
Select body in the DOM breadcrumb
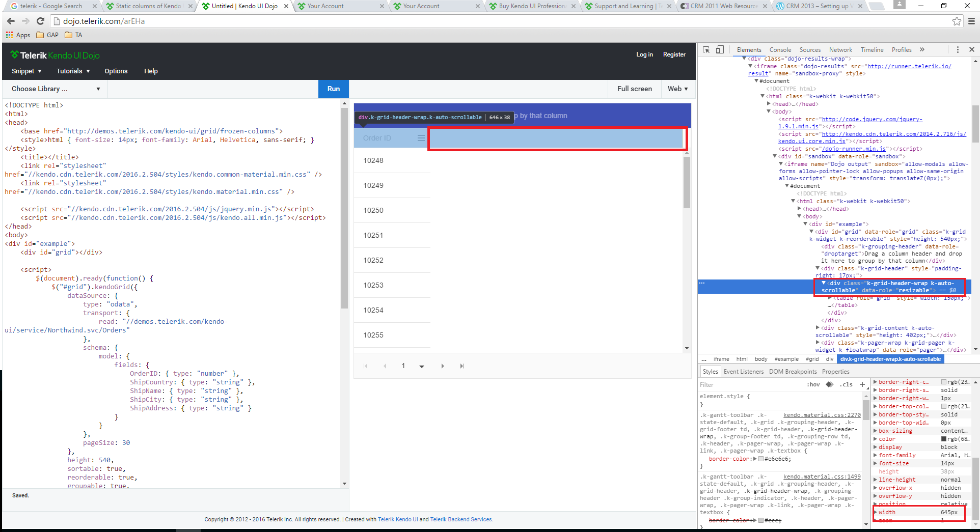[x=761, y=359]
